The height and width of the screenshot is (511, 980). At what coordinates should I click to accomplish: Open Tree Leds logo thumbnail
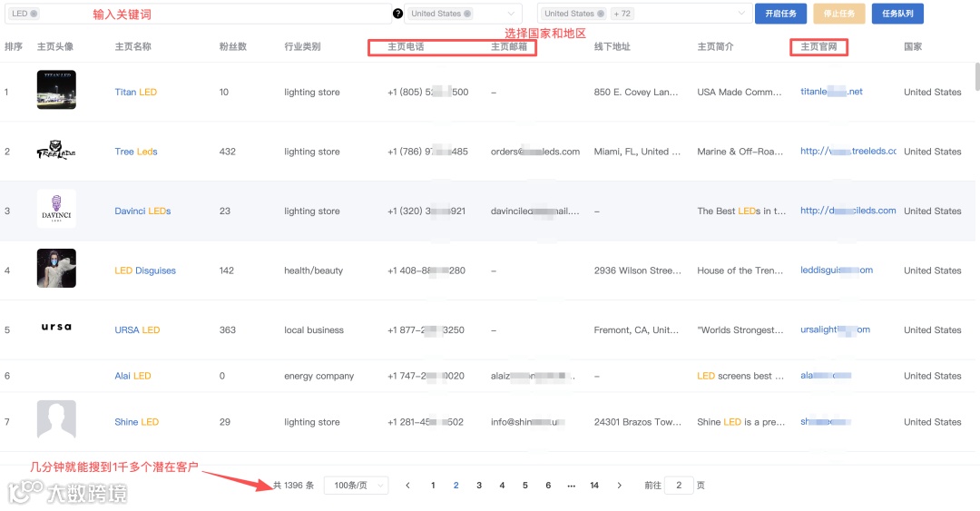pos(56,151)
